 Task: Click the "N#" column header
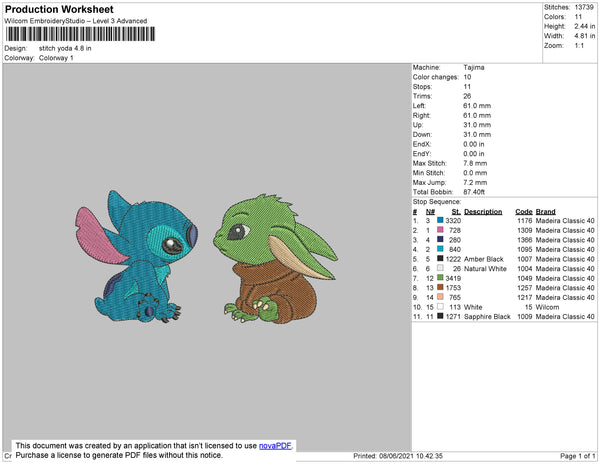(430, 212)
